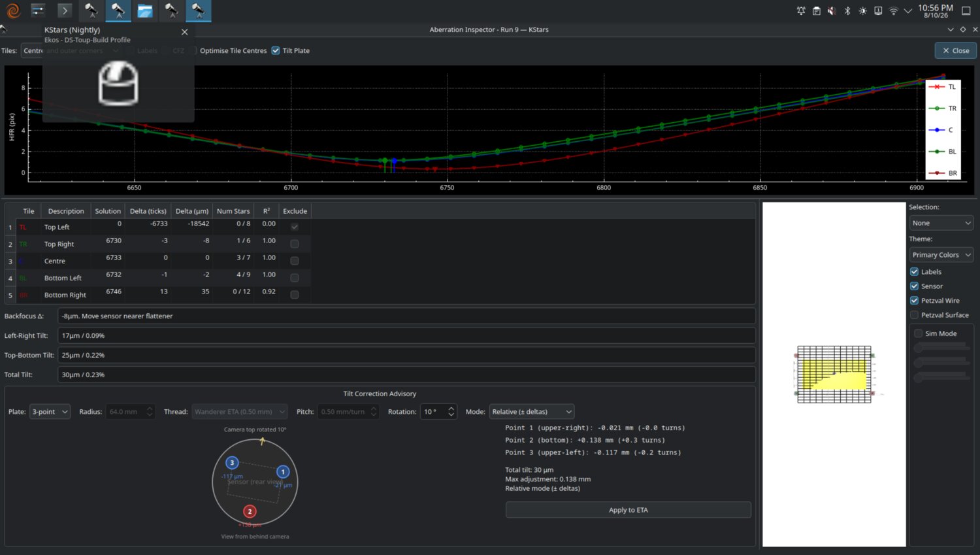Click the red point 2 marker in tilt diagram
Screen dimensions: 980x555
coord(250,511)
